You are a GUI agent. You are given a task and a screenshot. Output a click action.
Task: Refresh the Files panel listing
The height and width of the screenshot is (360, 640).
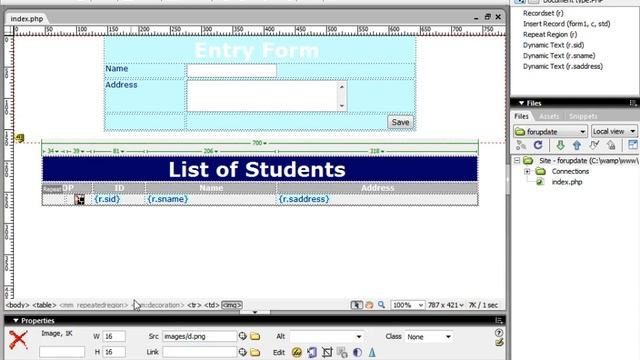(538, 145)
